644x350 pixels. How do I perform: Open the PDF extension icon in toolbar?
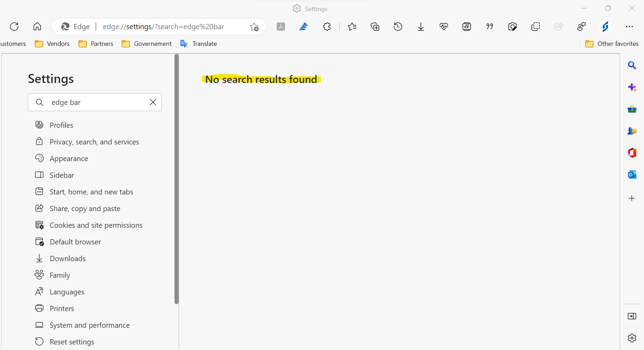pyautogui.click(x=281, y=27)
